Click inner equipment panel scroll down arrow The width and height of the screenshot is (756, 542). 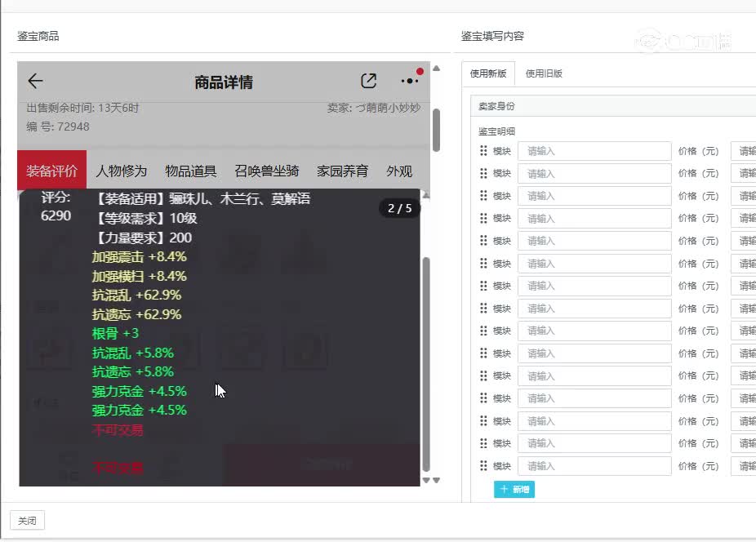pyautogui.click(x=426, y=480)
